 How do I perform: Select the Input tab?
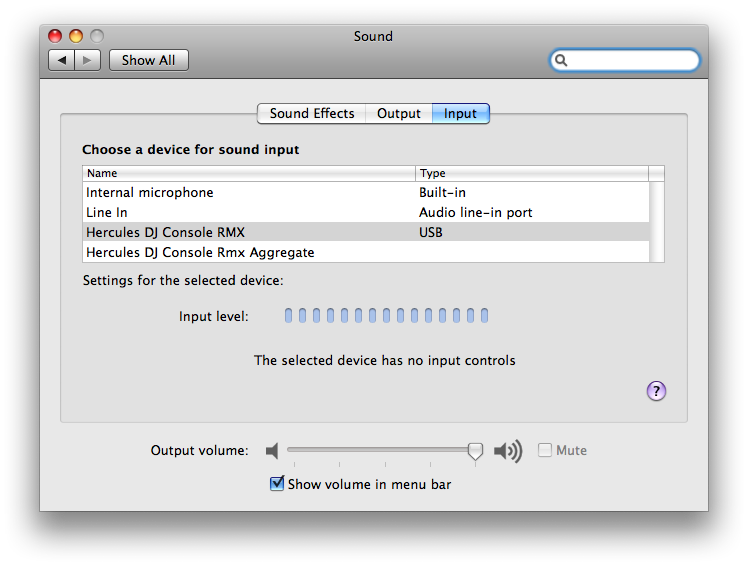(x=460, y=114)
